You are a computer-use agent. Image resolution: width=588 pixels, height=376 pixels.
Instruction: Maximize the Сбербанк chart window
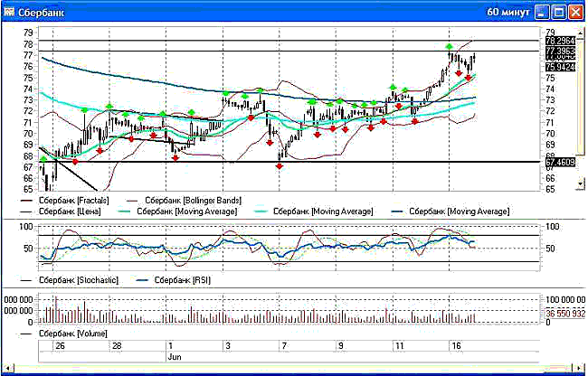558,12
